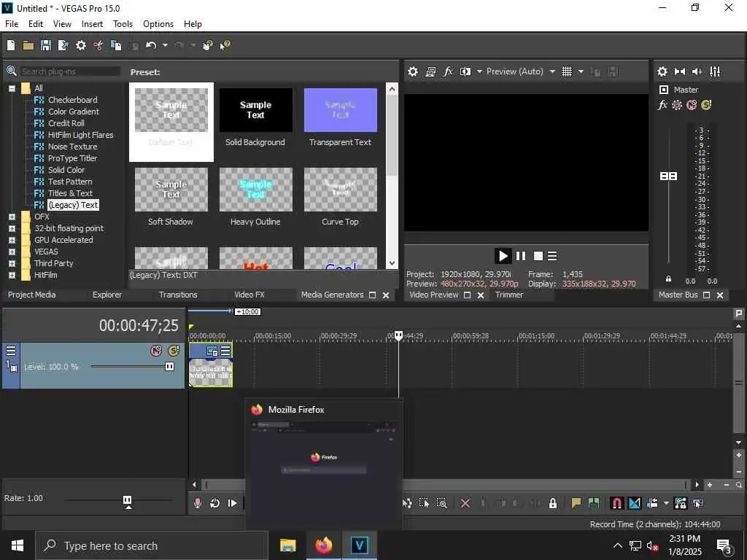Screen dimensions: 747x560
Task: Open Project Properties gear in main toolbar
Action: [x=81, y=45]
